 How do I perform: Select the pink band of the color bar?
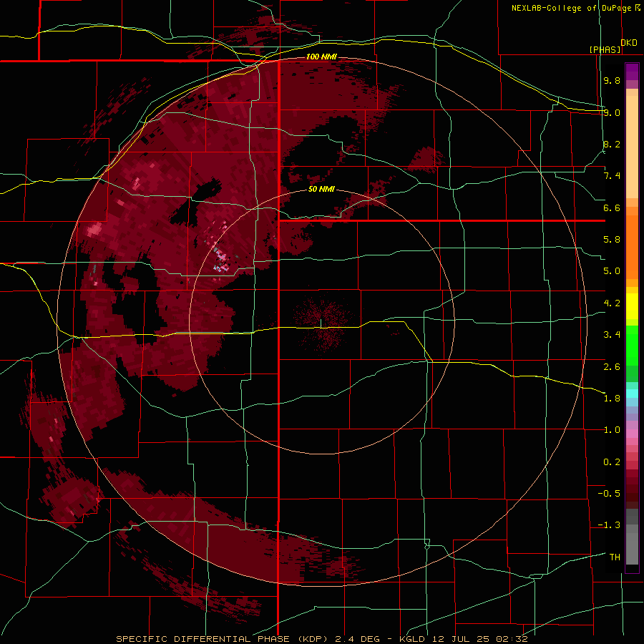coord(632,434)
